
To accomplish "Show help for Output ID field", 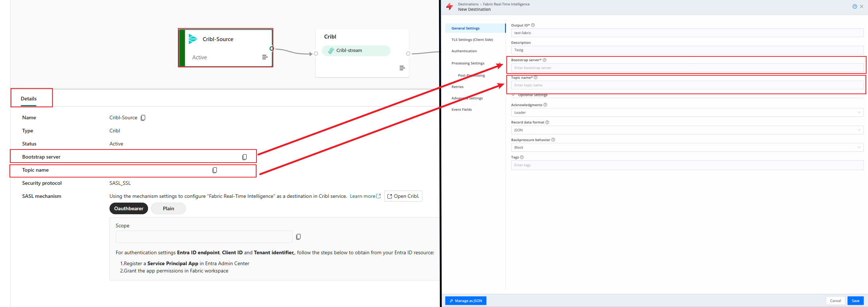I will (533, 25).
